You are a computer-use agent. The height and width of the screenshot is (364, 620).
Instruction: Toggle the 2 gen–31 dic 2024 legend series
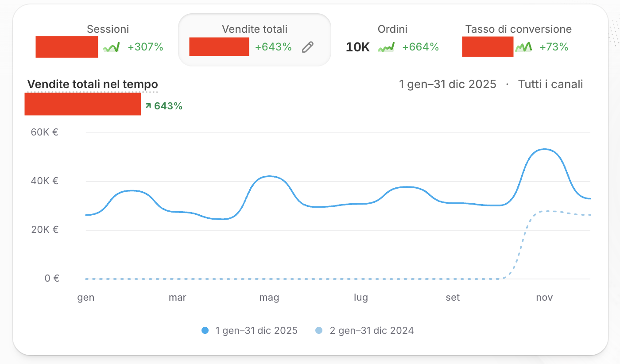[364, 330]
